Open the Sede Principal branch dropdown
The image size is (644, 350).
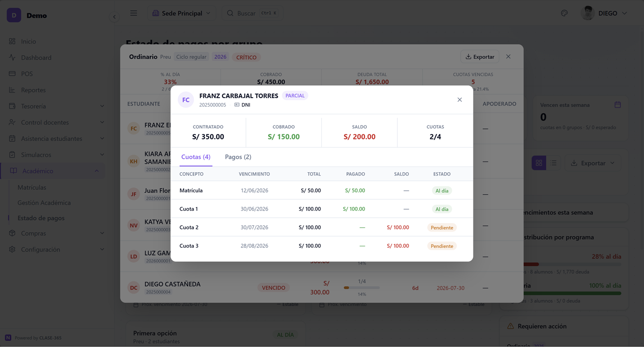(x=181, y=13)
